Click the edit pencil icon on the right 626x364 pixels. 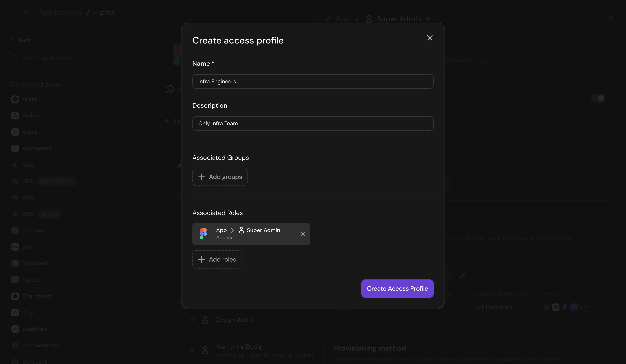point(462,276)
